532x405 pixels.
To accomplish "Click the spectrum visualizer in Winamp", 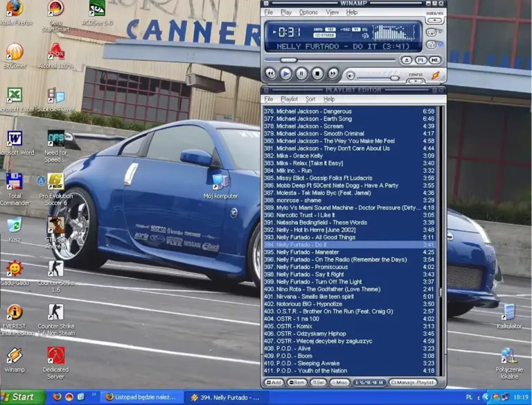I will (393, 33).
